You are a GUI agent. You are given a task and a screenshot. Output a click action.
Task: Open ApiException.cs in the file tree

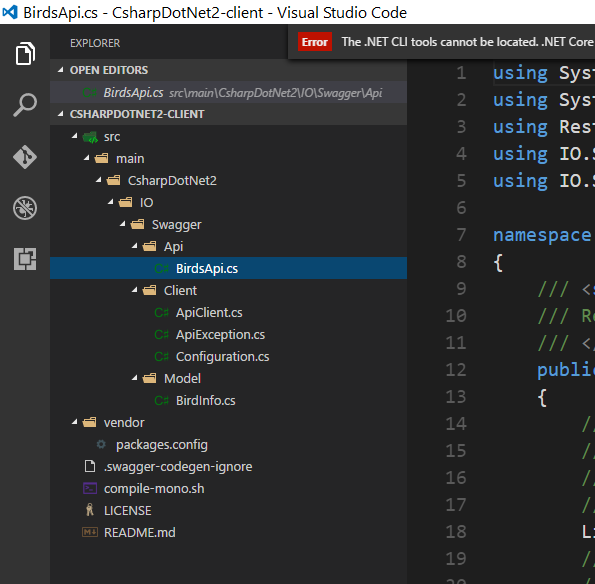coord(220,335)
